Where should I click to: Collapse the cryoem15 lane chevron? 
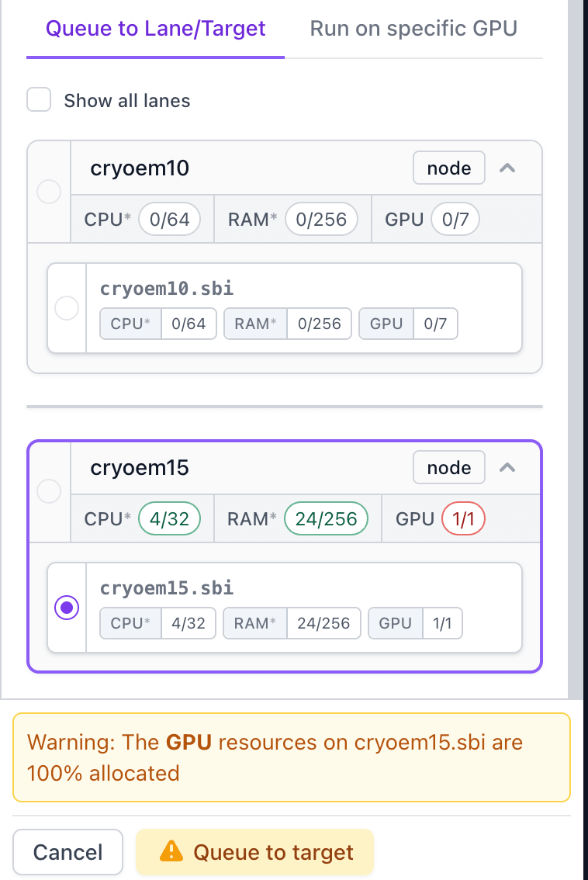[507, 467]
